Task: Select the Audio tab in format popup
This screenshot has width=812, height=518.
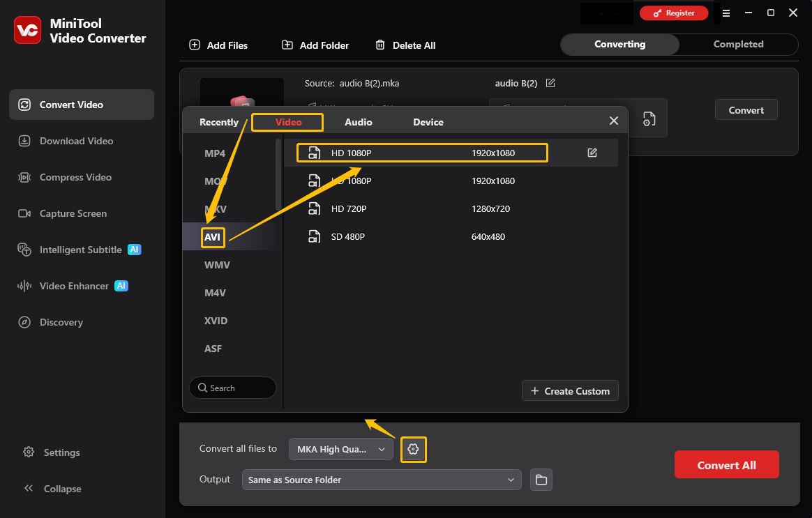Action: tap(359, 122)
